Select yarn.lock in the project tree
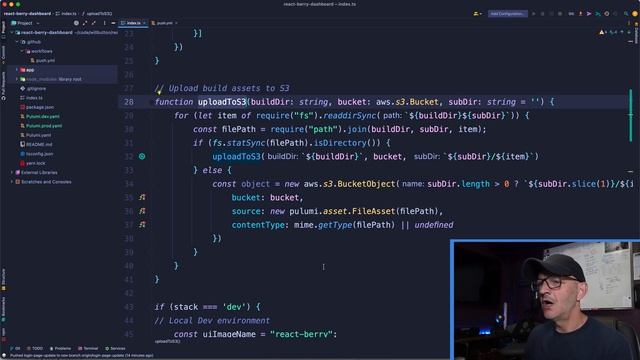Screen dimensions: 640x360 36,163
